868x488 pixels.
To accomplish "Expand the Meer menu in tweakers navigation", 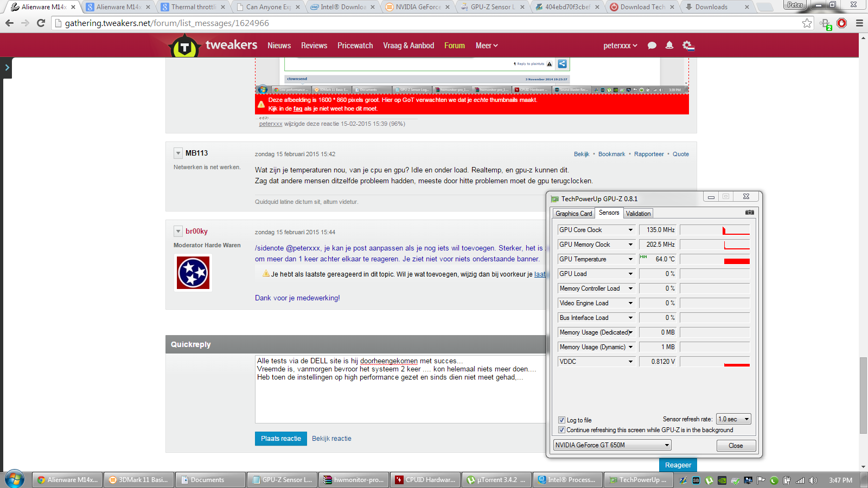I will pyautogui.click(x=487, y=46).
